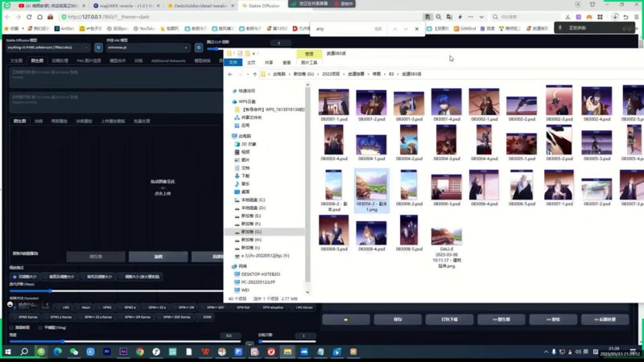644x362 pixels.
Task: Open the 查看 ribbon tab in Explorer
Action: tap(287, 62)
